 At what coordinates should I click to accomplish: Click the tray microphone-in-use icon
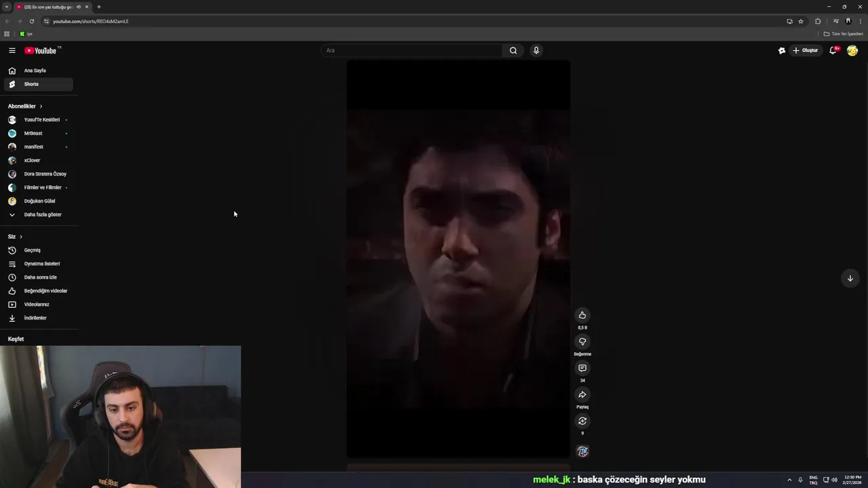tap(800, 480)
